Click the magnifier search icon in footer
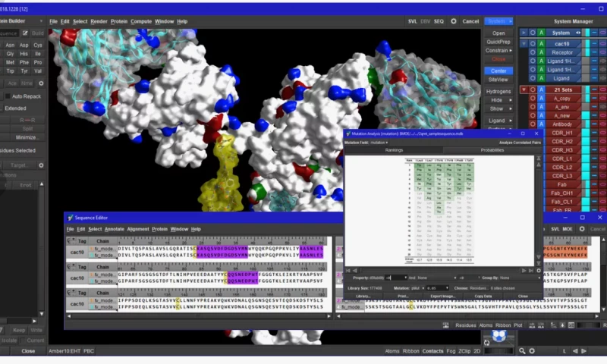The width and height of the screenshot is (607, 364). (522, 351)
